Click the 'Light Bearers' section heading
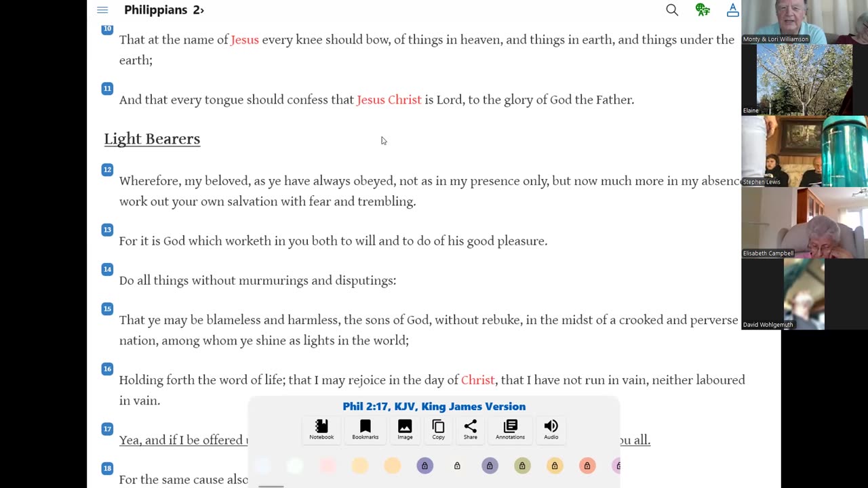The width and height of the screenshot is (868, 488). point(152,139)
